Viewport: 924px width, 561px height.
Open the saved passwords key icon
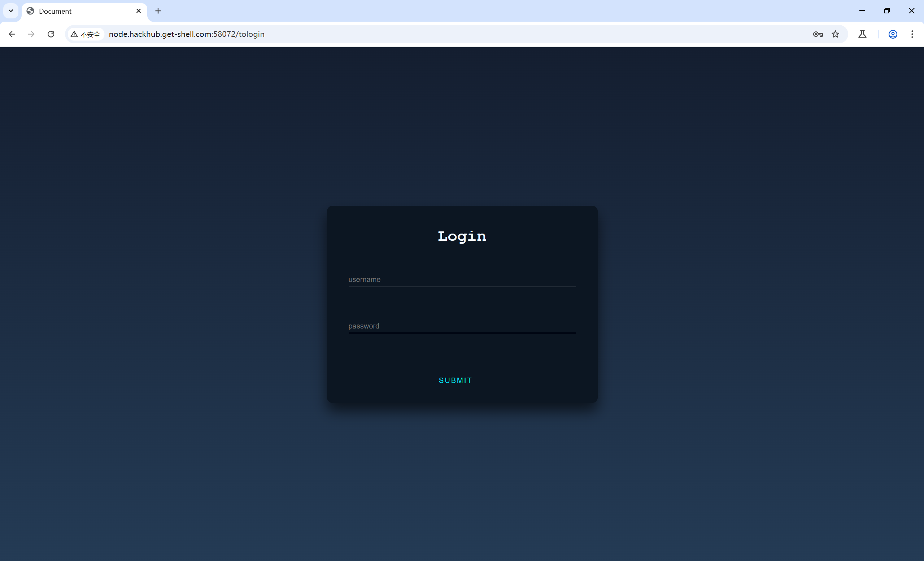pos(818,34)
